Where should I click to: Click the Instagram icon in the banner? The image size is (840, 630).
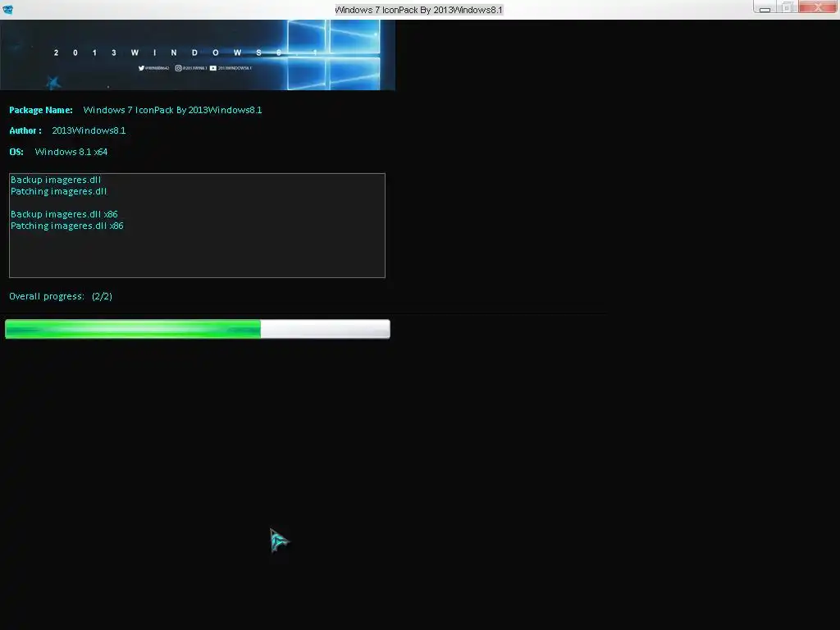click(x=178, y=68)
